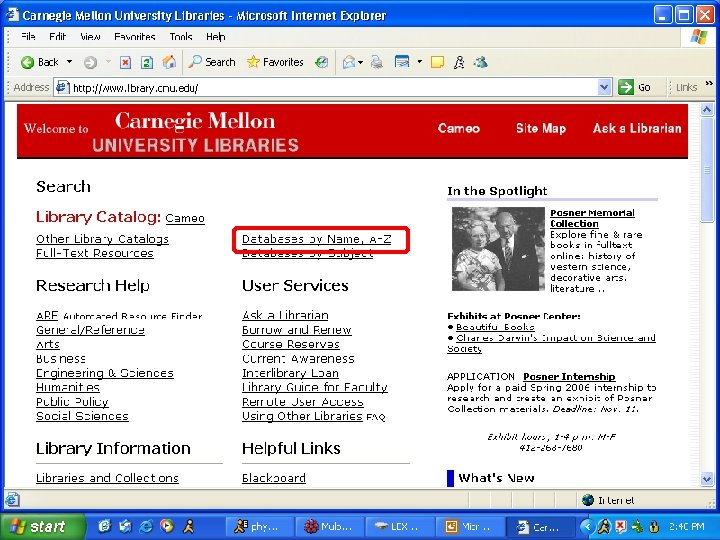Click the system tray expand arrow
720x540 pixels.
[586, 526]
